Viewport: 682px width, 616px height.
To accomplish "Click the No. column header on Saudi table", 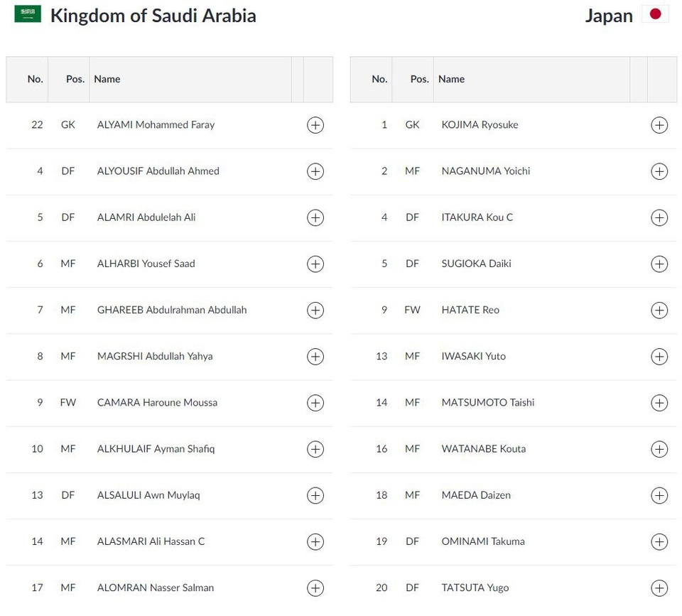I will point(36,79).
